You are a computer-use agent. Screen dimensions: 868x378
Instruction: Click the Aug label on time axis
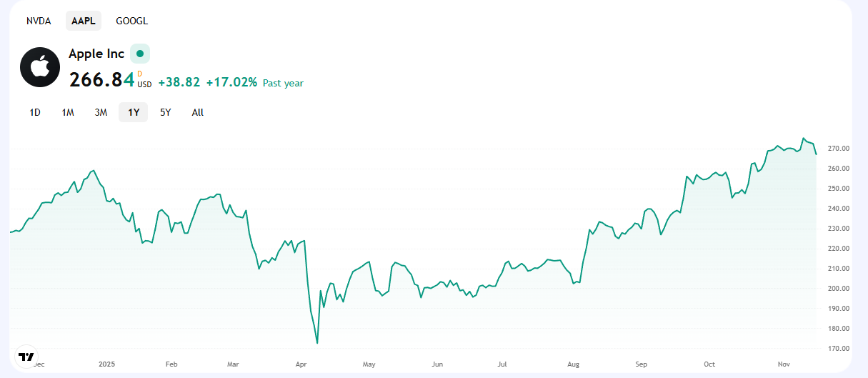tap(573, 364)
